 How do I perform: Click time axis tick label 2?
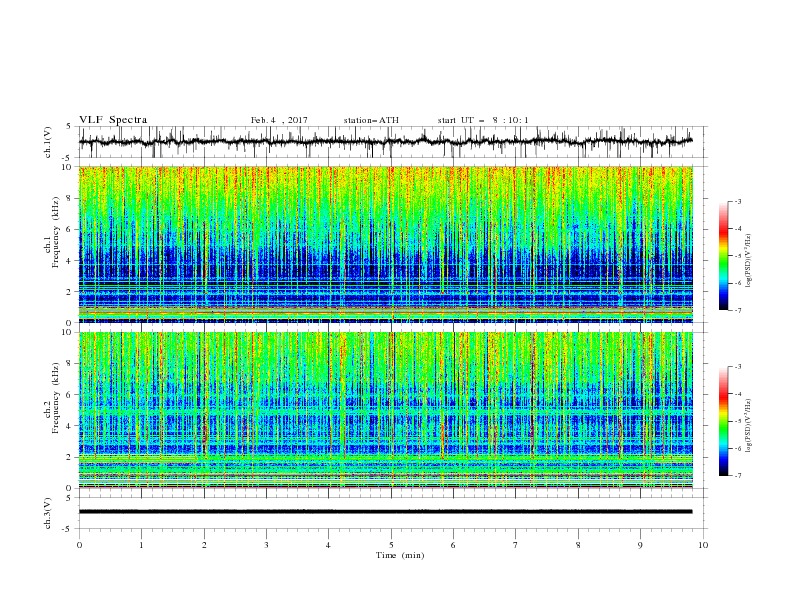coord(204,545)
